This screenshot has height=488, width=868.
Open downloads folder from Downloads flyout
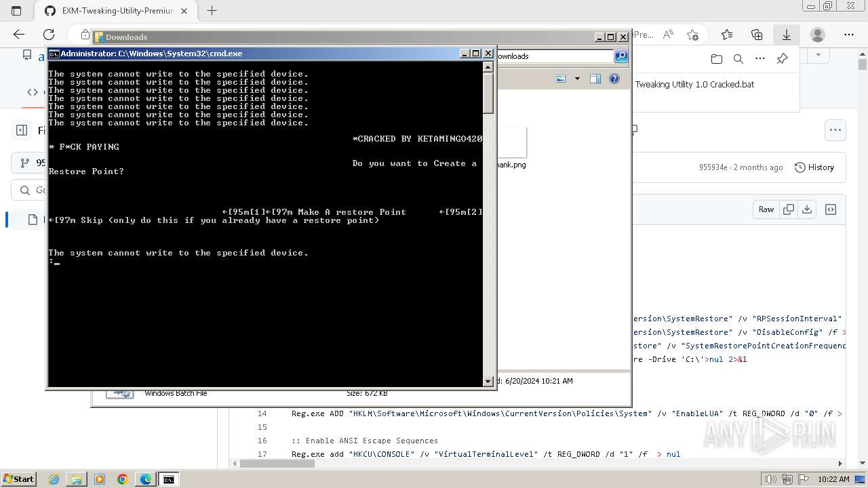(717, 59)
